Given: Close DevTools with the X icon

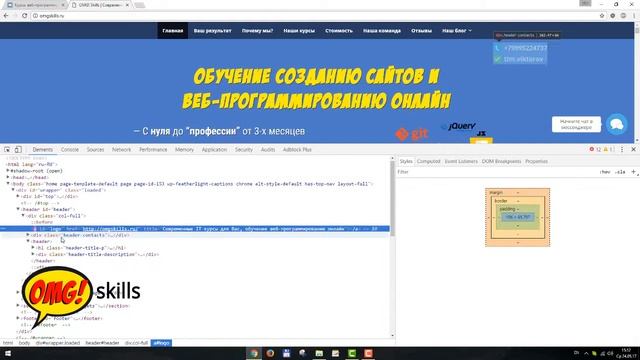Looking at the screenshot, I should click(633, 150).
